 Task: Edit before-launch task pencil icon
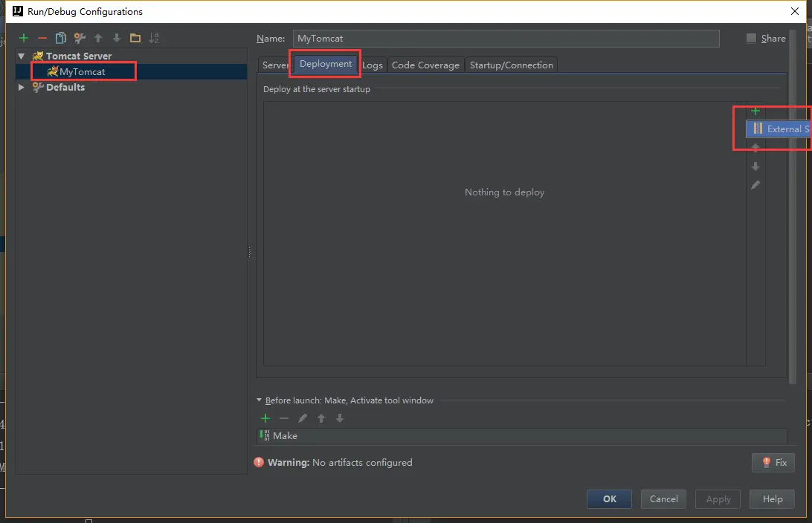pos(303,418)
